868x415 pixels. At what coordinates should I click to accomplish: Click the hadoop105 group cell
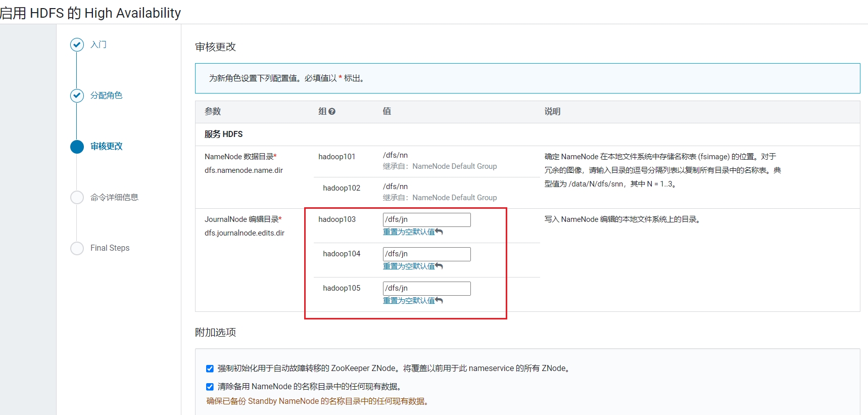point(342,288)
